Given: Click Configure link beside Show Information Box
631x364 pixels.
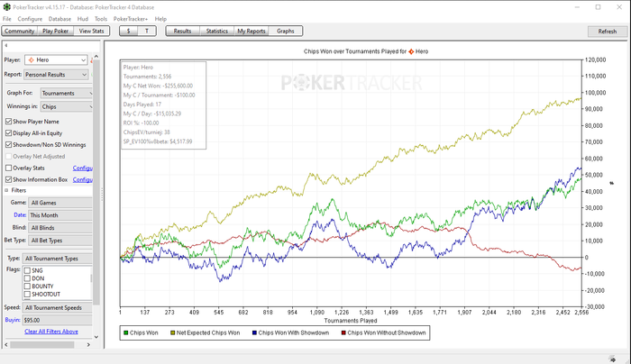Looking at the screenshot, I should pyautogui.click(x=83, y=180).
